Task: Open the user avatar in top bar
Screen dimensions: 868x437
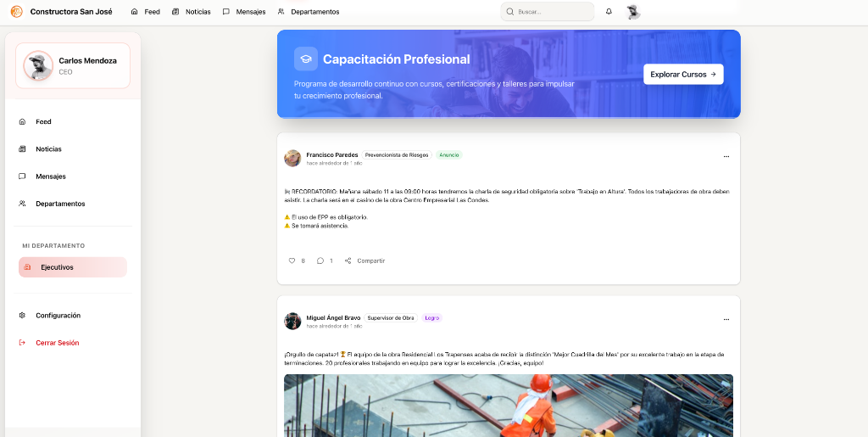Action: pyautogui.click(x=633, y=12)
